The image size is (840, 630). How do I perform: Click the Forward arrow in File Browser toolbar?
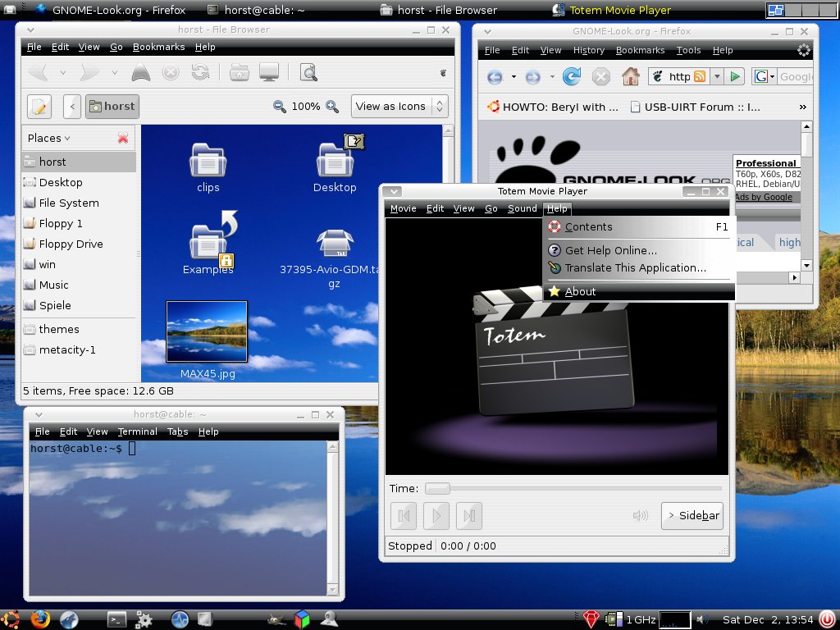click(89, 72)
